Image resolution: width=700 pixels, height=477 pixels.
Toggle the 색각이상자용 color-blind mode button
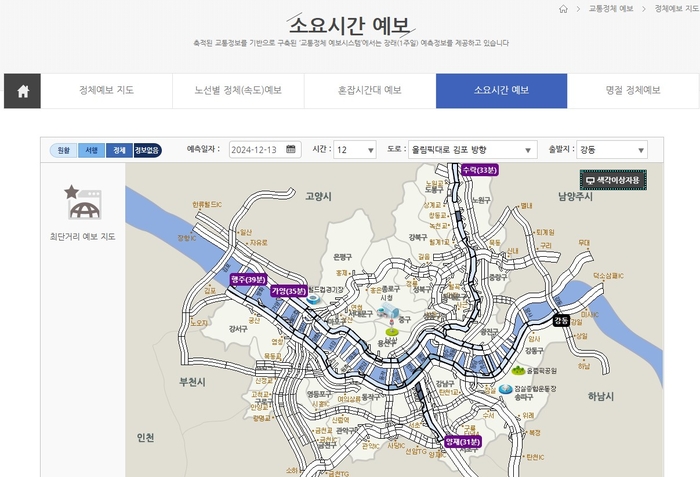pos(613,180)
